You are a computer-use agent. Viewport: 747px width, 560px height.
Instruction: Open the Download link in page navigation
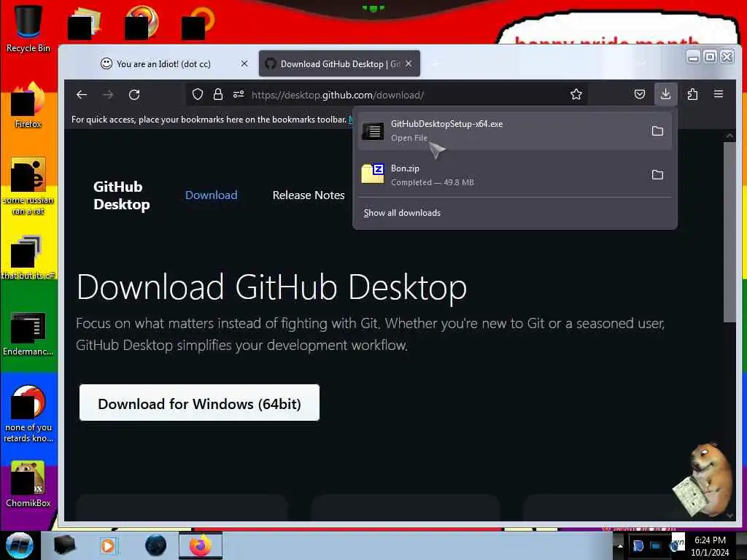211,195
